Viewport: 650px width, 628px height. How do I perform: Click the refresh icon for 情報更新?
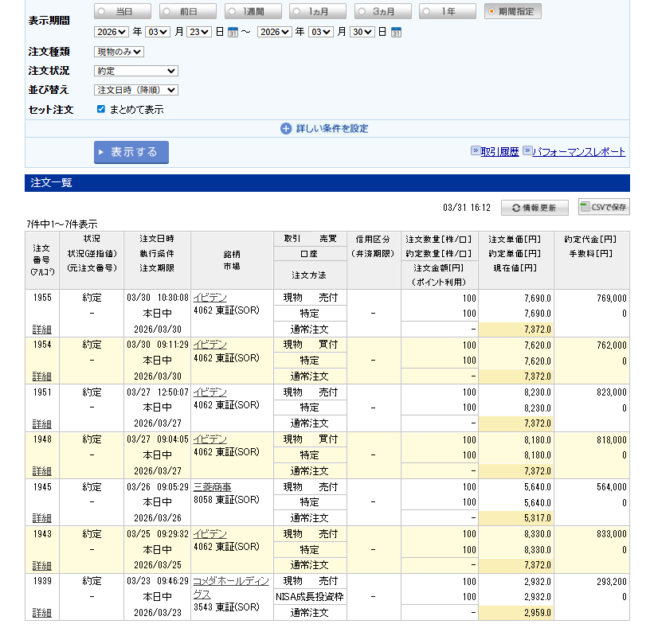click(x=516, y=207)
